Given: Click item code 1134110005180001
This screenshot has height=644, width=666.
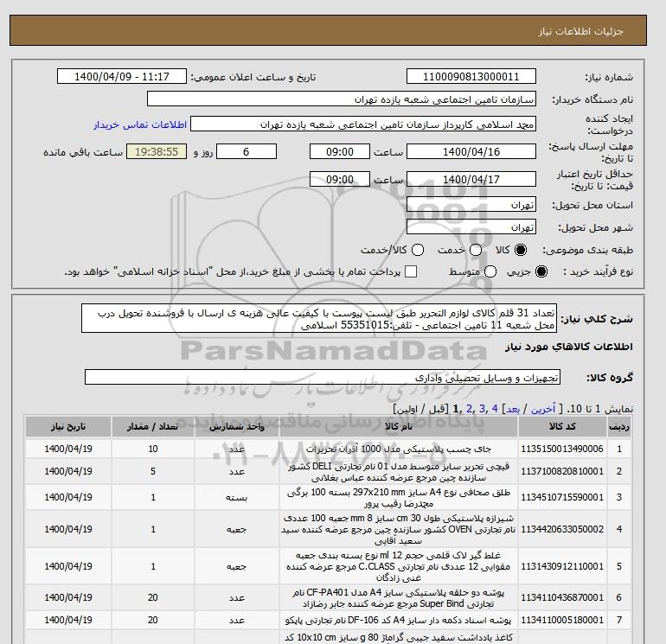Looking at the screenshot, I should click(x=562, y=620).
